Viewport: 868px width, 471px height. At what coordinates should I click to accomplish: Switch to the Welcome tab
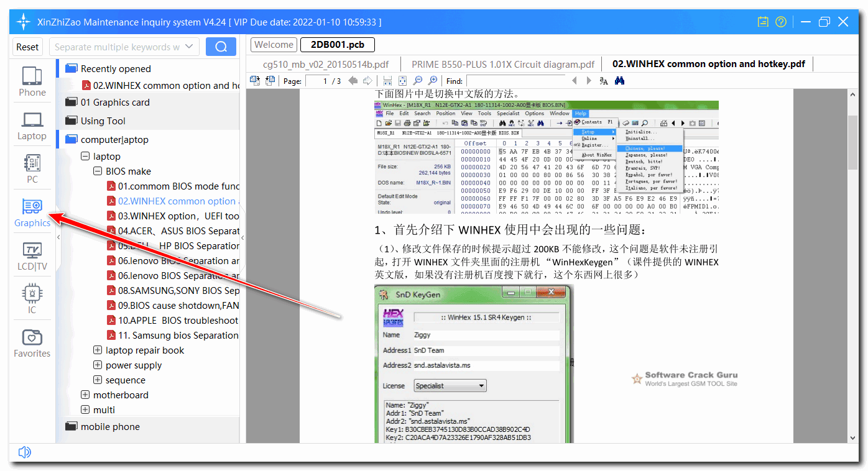[x=273, y=44]
